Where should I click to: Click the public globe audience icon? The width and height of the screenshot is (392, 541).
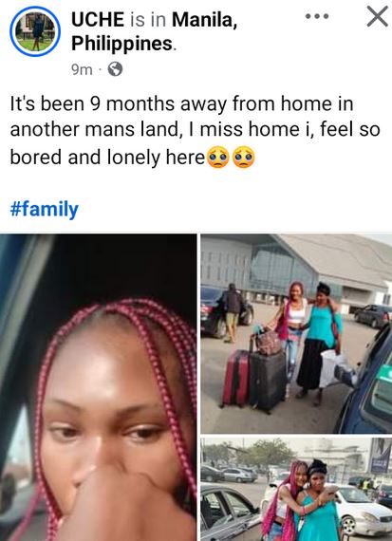point(115,69)
